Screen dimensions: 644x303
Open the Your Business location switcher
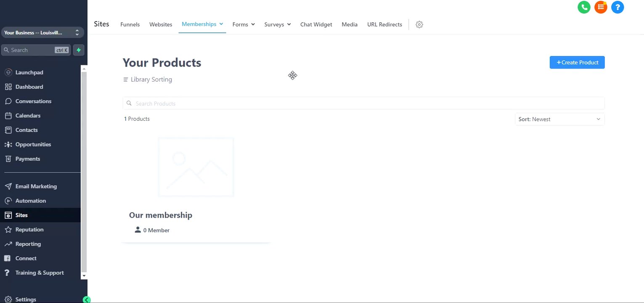click(41, 32)
